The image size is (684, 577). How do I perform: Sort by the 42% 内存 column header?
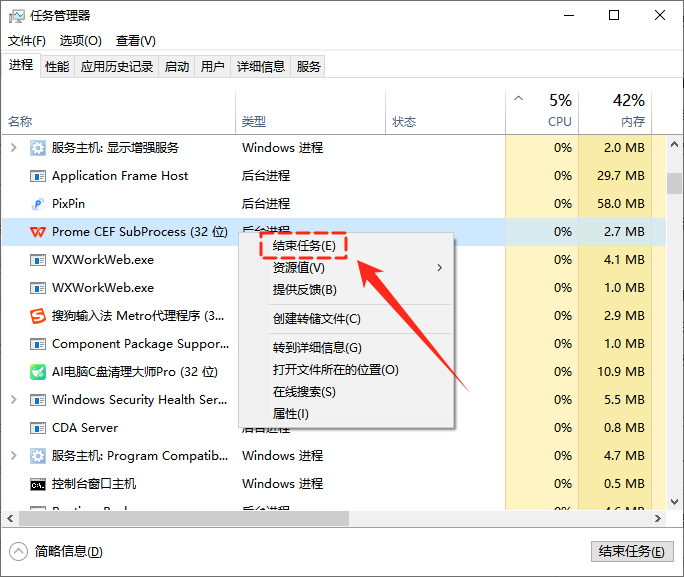point(615,113)
